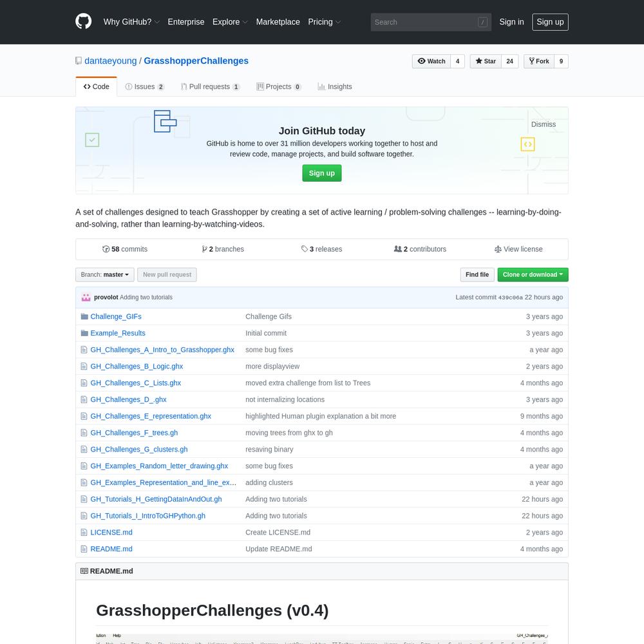The image size is (644, 644).
Task: Click file icon beside GH_Tutorials_H_GettingDataInAndOut.gh
Action: pos(84,499)
